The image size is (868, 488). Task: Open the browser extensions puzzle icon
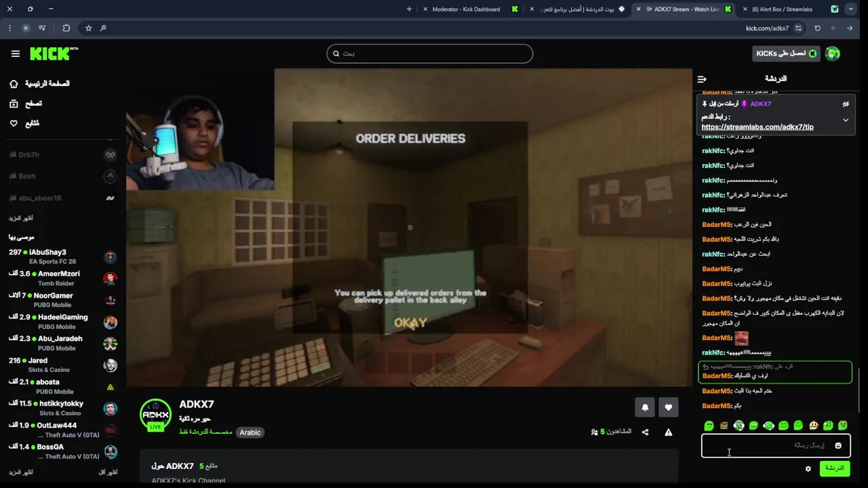pos(66,28)
